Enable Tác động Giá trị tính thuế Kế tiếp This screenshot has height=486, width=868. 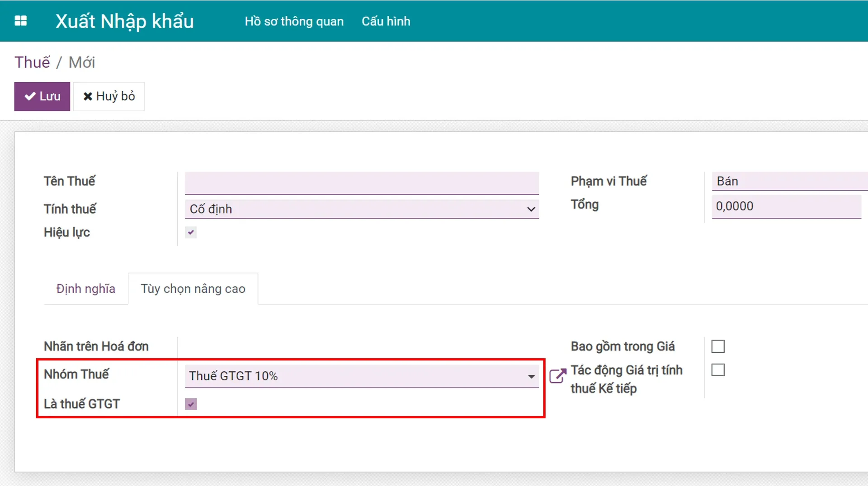(718, 370)
